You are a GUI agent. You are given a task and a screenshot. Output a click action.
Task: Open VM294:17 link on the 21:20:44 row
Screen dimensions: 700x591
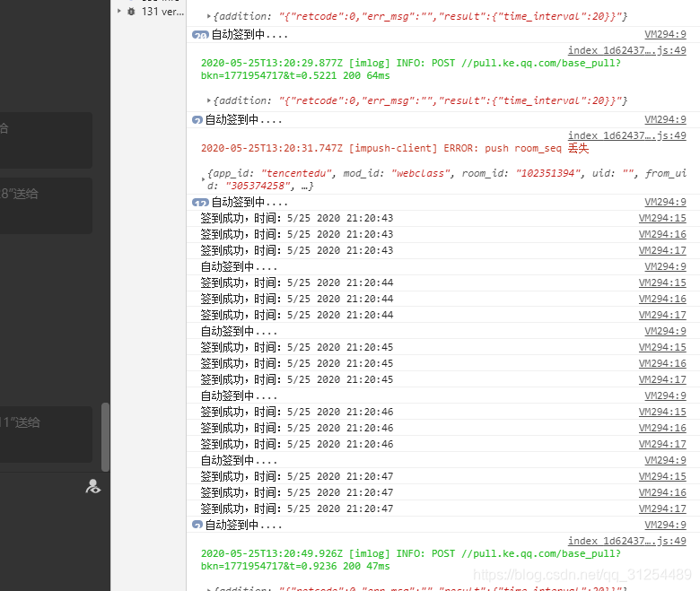(x=662, y=315)
